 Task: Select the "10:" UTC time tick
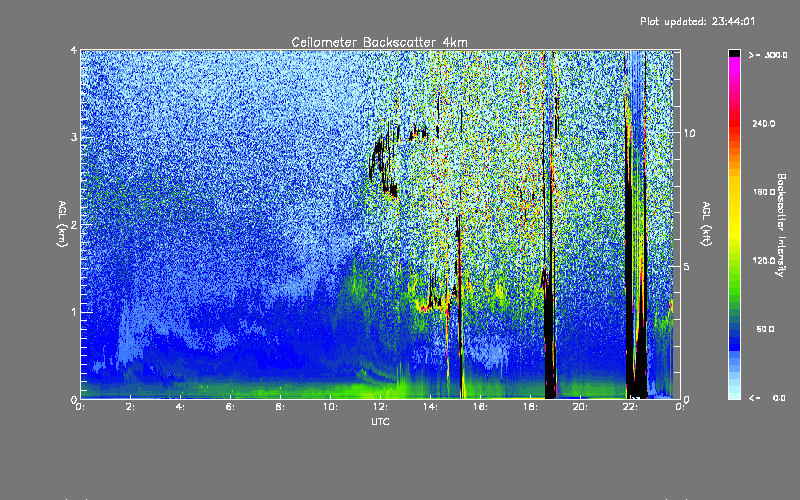[331, 407]
